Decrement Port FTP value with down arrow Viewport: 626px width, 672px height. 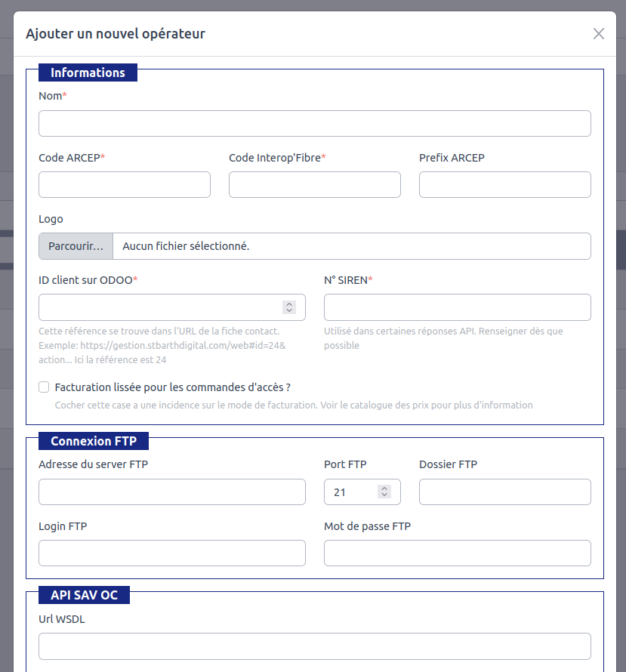point(384,495)
